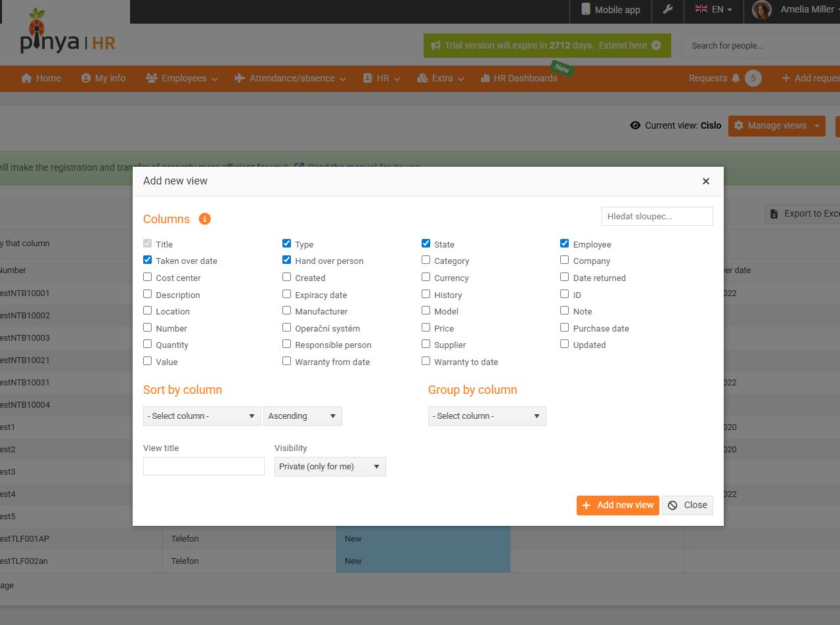Click Amelia Miller's avatar picture
Viewport: 840px width, 625px height.
761,10
